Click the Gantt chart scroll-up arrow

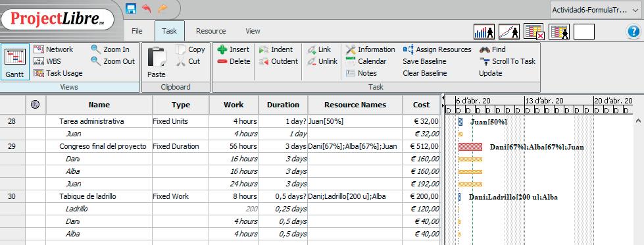point(638,121)
